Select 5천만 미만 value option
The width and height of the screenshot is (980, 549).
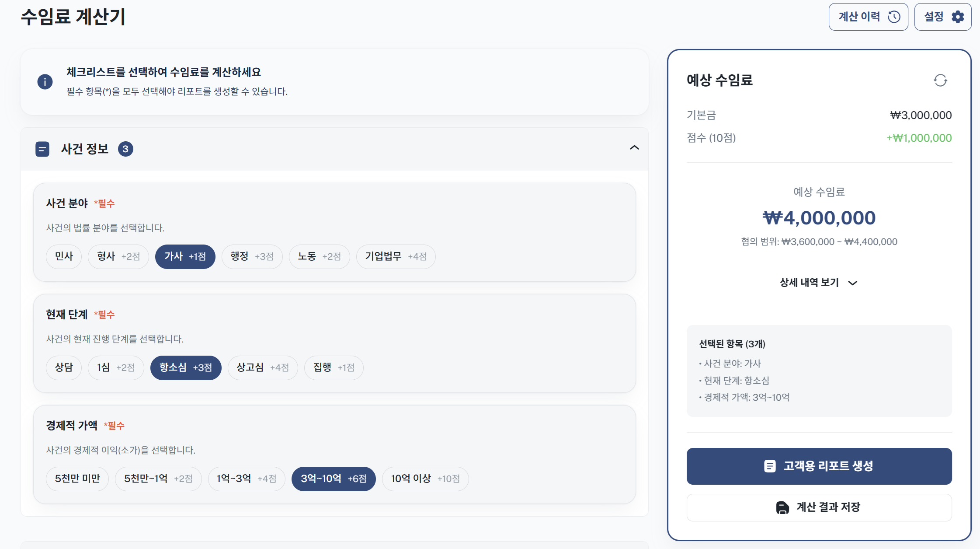click(77, 479)
